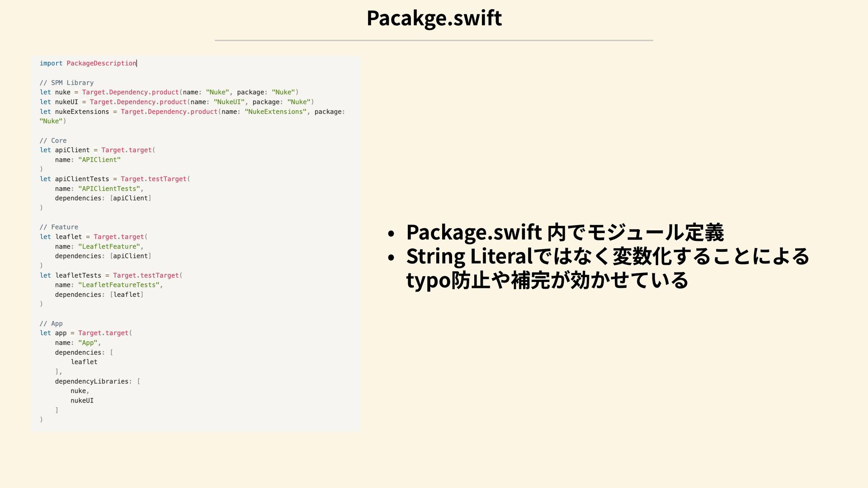Click the import PackageDescription line

click(88, 63)
